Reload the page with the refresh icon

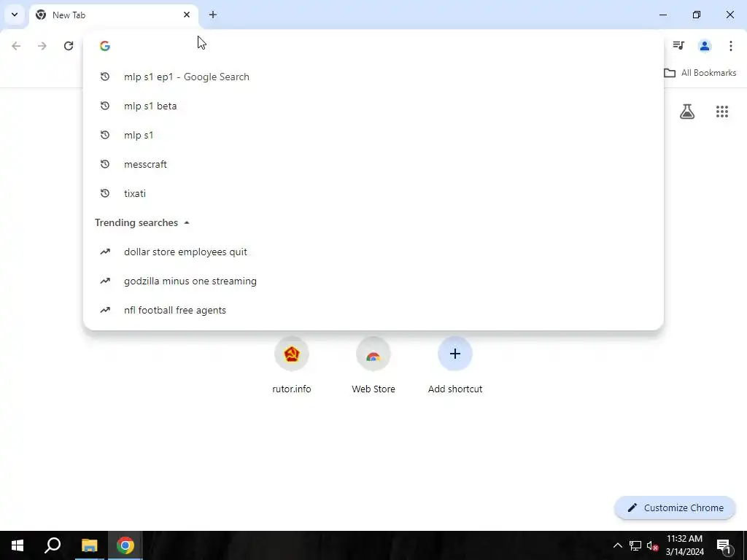tap(69, 46)
